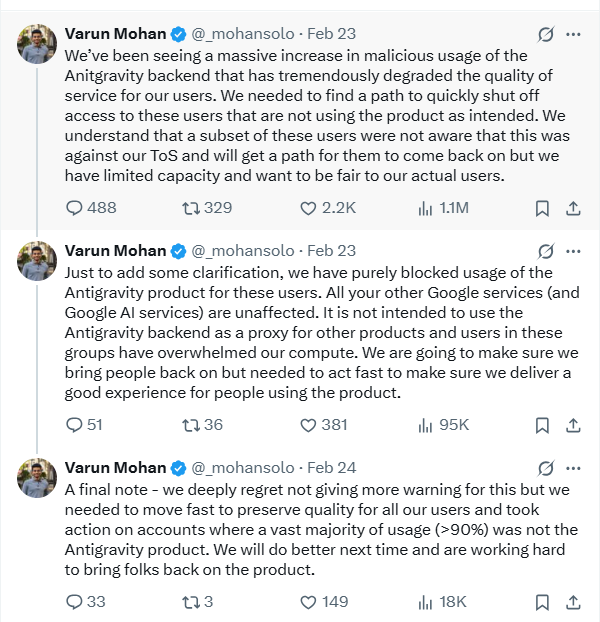View analytics of tweet with 95K views
The height and width of the screenshot is (622, 600).
click(x=424, y=425)
